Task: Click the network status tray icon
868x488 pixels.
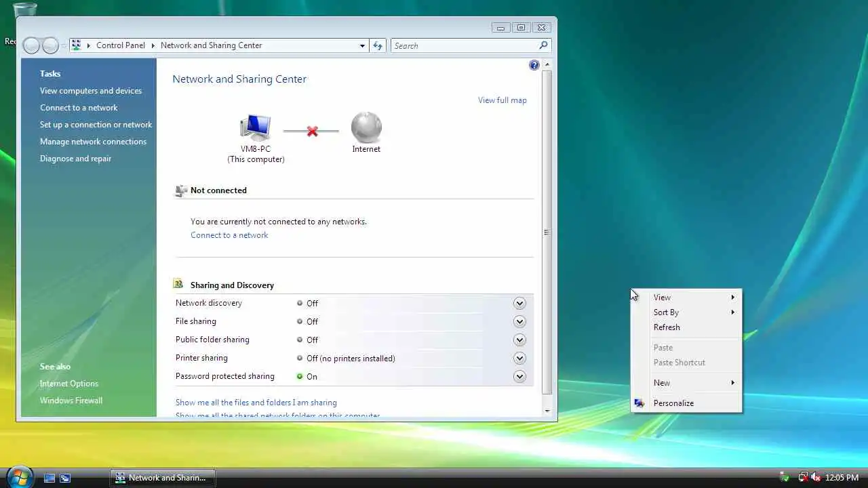Action: coord(803,478)
